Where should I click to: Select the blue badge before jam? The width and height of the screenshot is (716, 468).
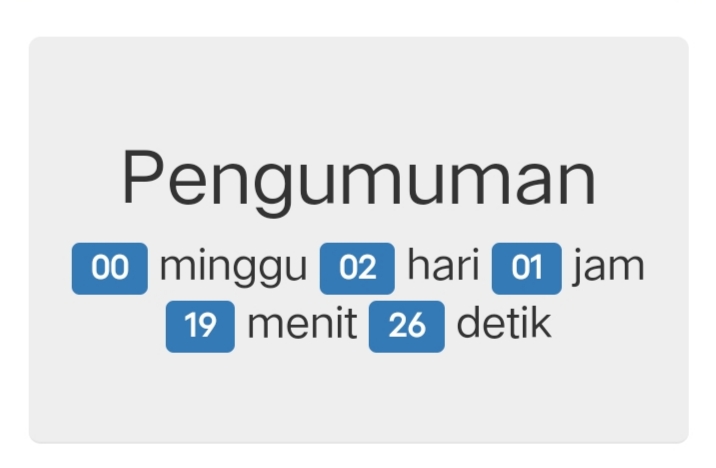click(526, 268)
